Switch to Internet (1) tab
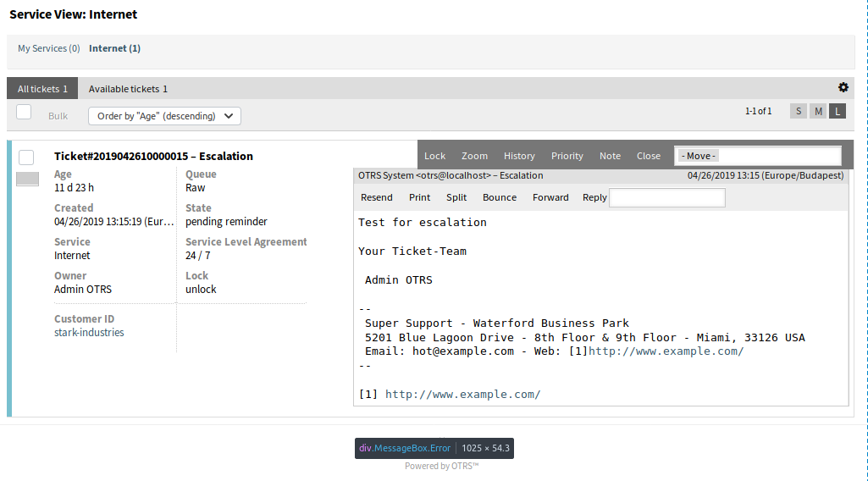The height and width of the screenshot is (481, 868). click(114, 48)
